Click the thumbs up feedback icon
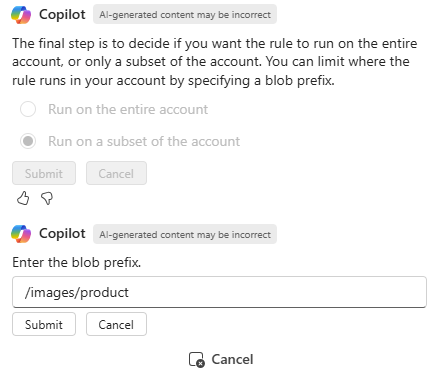The image size is (430, 371). pyautogui.click(x=23, y=198)
